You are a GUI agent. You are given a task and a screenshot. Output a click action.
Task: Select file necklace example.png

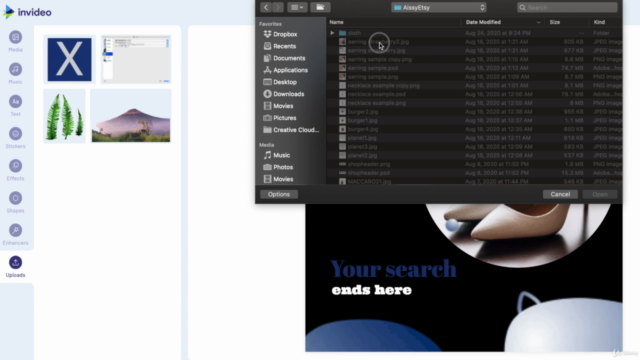475,103
